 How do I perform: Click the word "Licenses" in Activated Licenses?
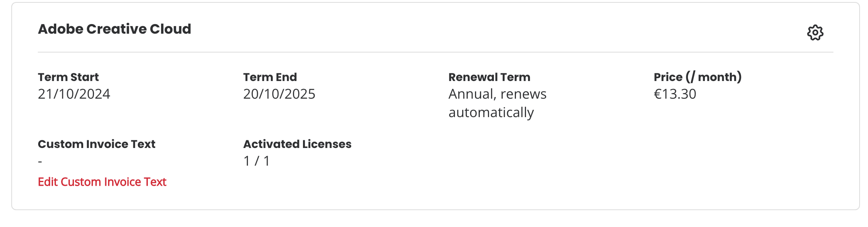click(327, 144)
